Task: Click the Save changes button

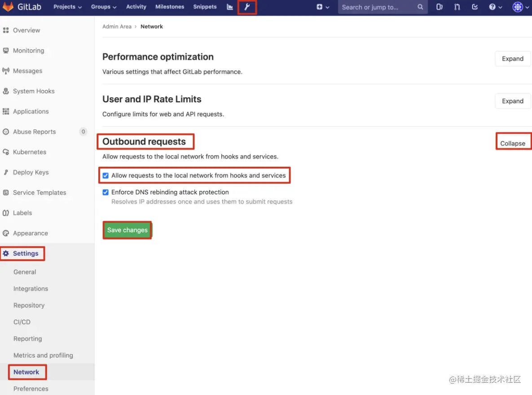Action: coord(127,230)
